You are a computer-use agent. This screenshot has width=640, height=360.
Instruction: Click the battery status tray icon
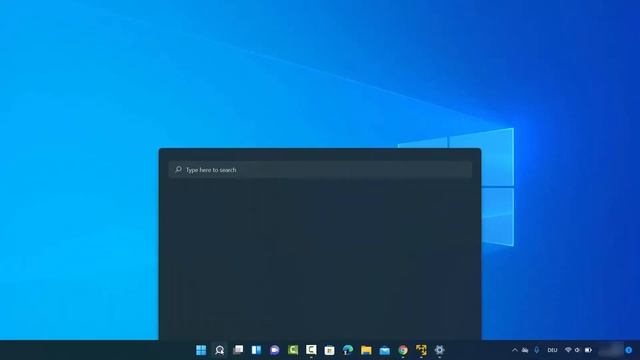click(x=588, y=350)
